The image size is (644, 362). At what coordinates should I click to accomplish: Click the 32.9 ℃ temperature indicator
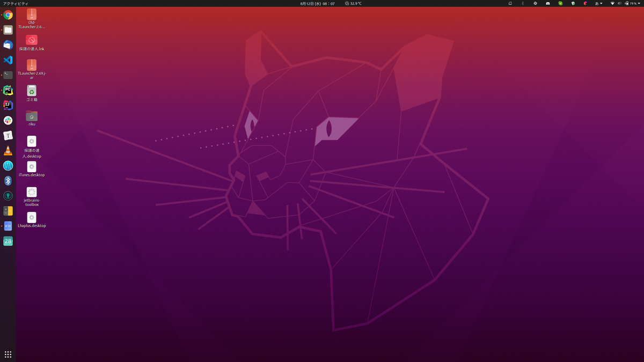(x=353, y=3)
